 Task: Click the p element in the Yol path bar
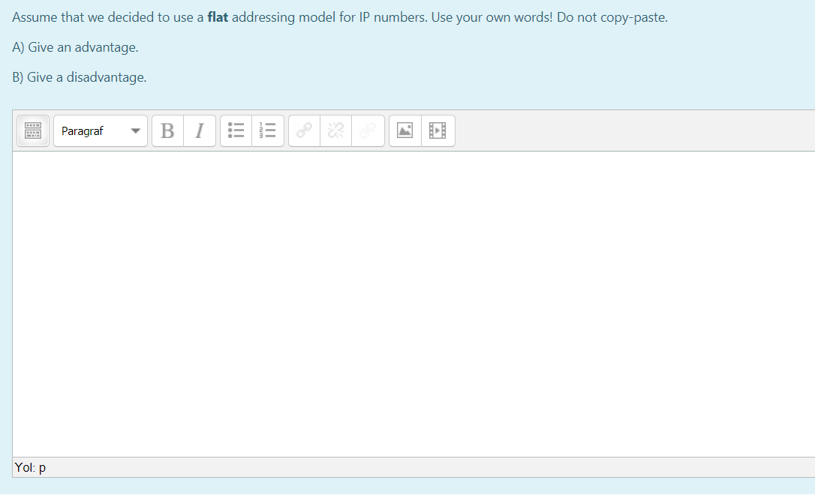[42, 466]
